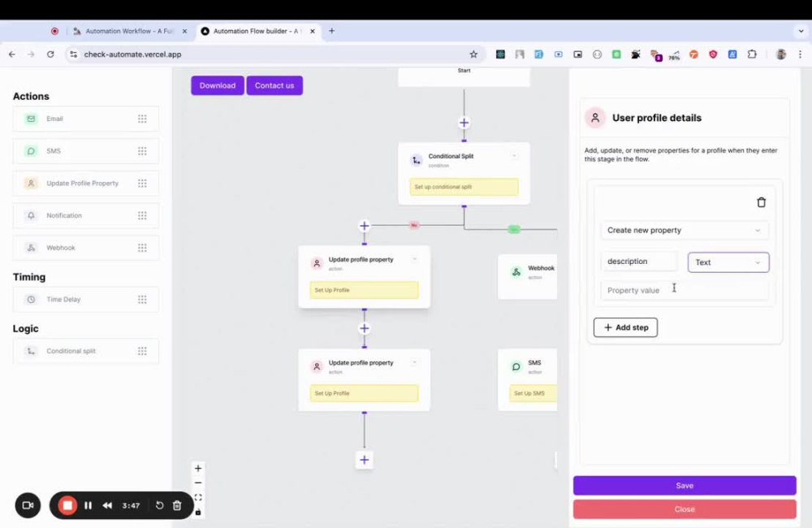Select the Webhook node on canvas

point(528,277)
